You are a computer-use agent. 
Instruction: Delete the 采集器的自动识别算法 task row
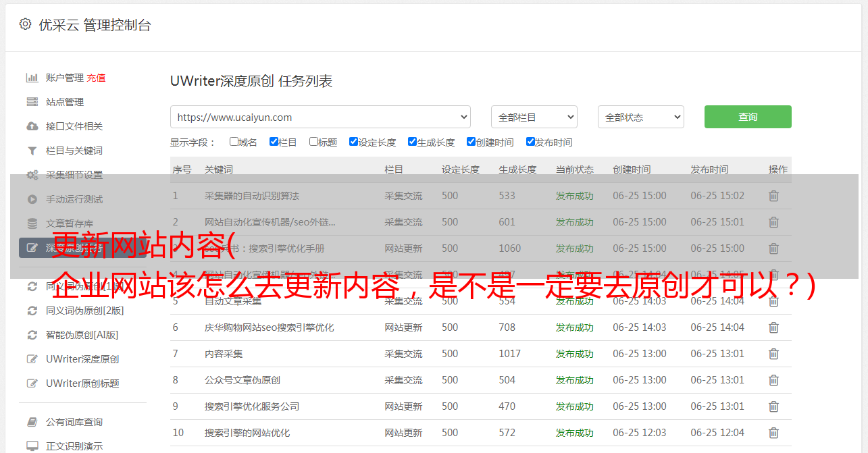pyautogui.click(x=773, y=196)
